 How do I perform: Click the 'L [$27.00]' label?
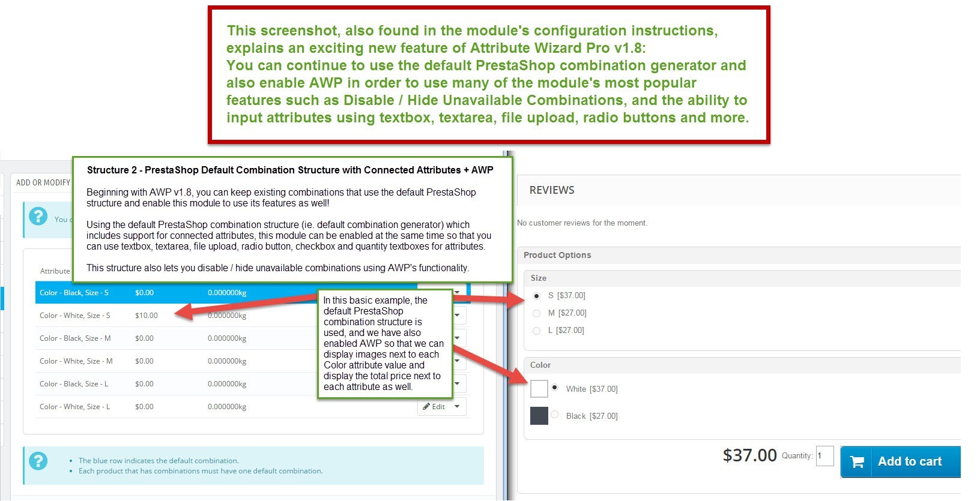[x=566, y=331]
